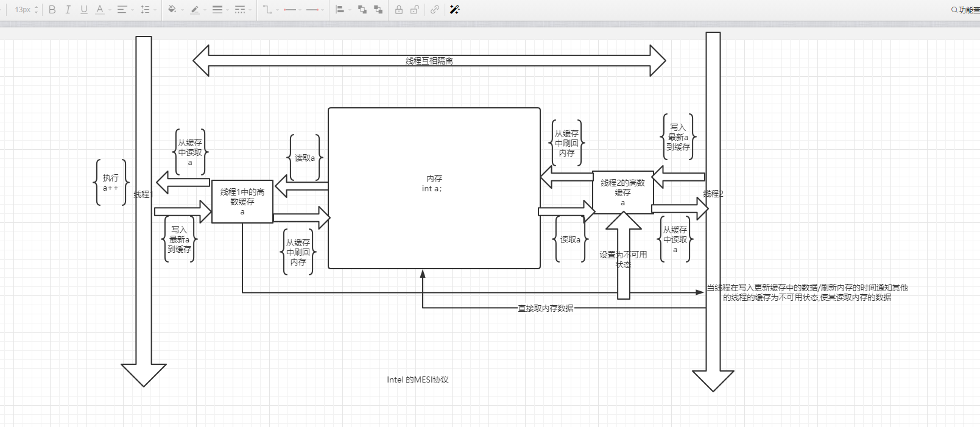
Task: Select 读取a label right of memory
Action: [570, 239]
